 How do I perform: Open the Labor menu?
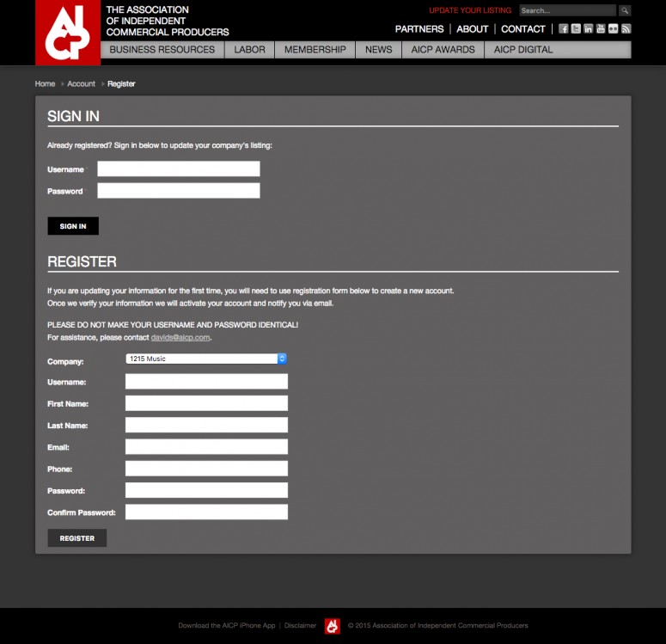[250, 50]
